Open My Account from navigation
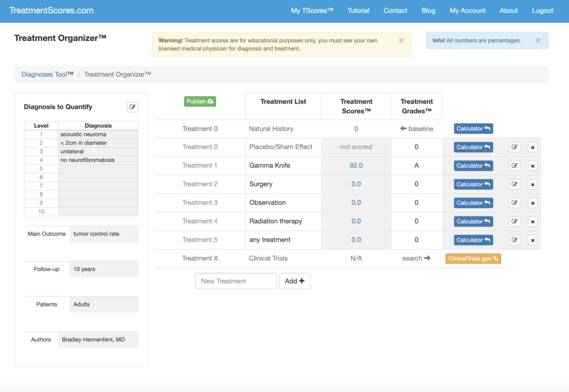 467,11
